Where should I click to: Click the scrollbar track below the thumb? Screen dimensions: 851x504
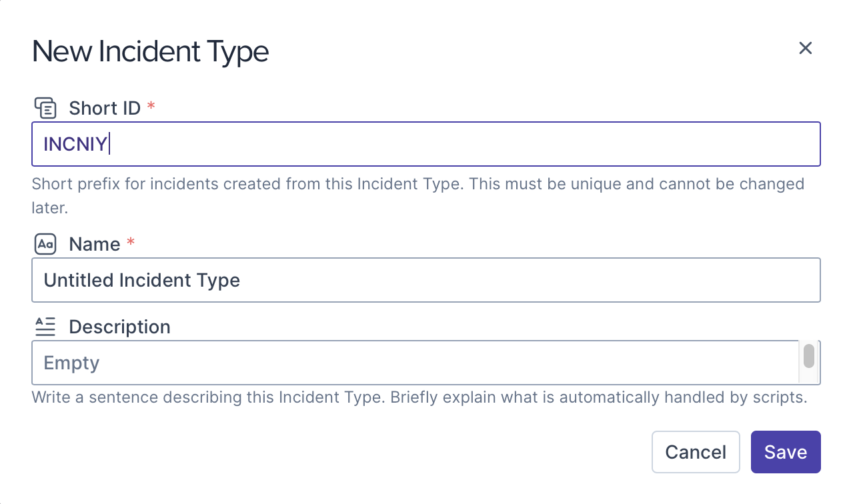(x=808, y=377)
